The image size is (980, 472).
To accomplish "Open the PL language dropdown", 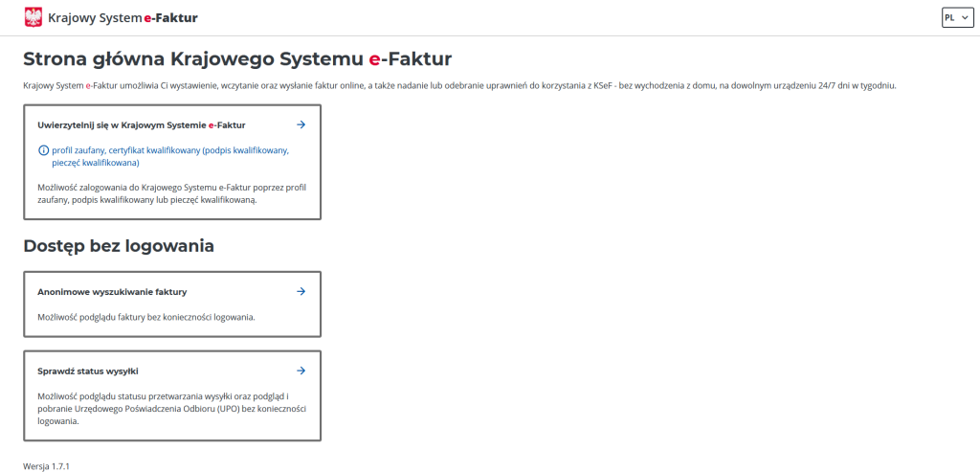I will (x=957, y=17).
